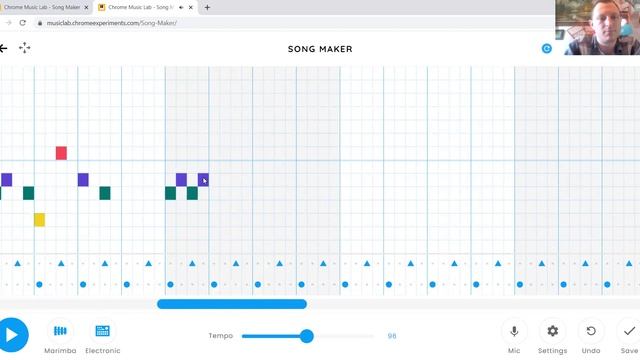Click the browser address bar URL
640x360 pixels.
[111, 23]
